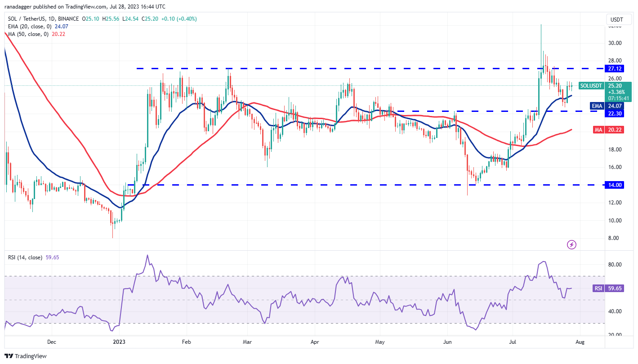Select the 27.12 resistance level label
Screen dimensions: 638x364
pos(615,69)
